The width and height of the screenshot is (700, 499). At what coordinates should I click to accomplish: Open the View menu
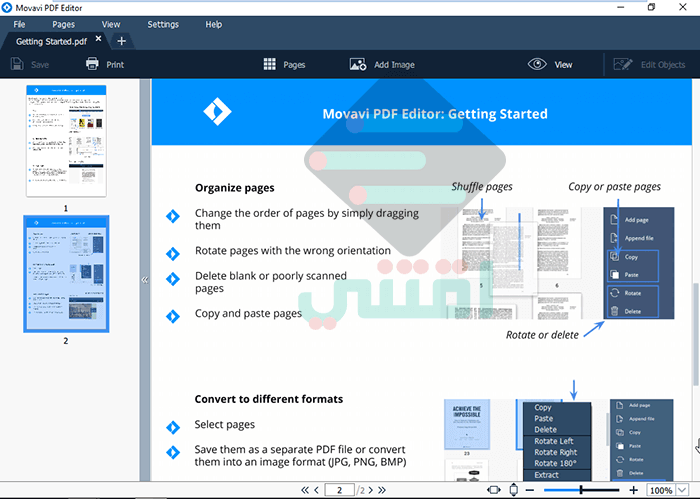pyautogui.click(x=111, y=25)
